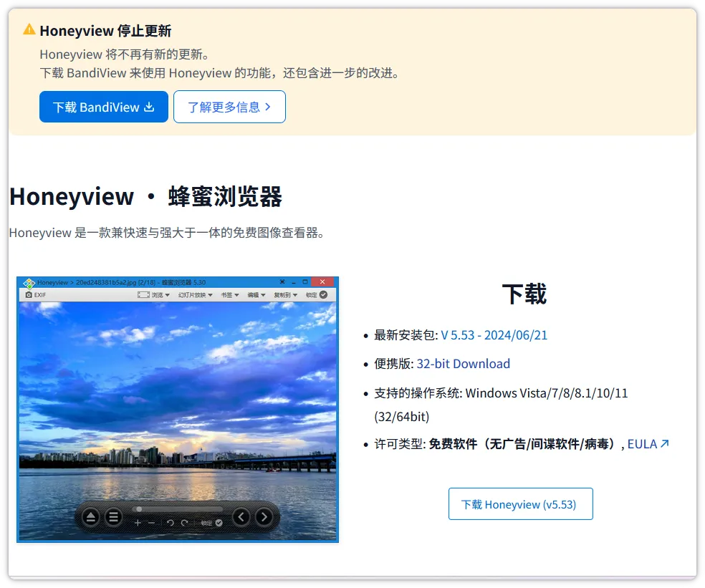This screenshot has width=705, height=588.
Task: Toggle the 锁定 check in bottom control bar
Action: (219, 523)
